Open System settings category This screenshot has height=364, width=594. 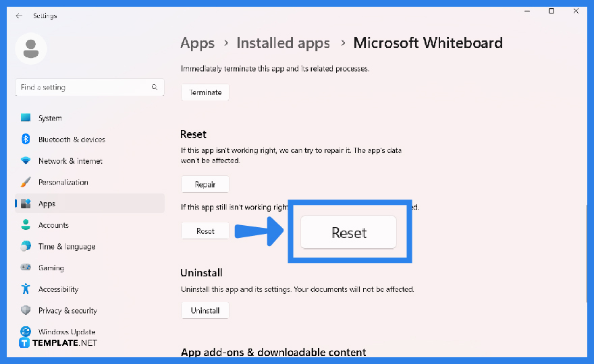[90, 118]
